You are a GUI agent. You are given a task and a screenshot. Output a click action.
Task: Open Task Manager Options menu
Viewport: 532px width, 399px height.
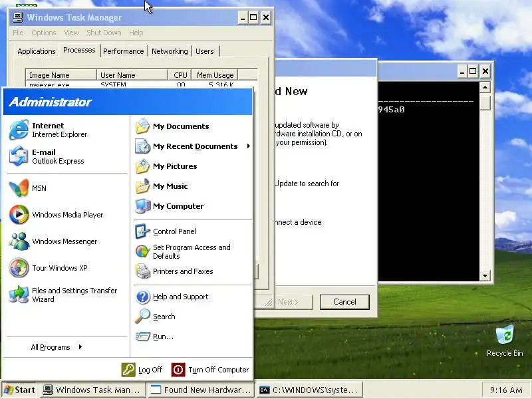[x=43, y=33]
